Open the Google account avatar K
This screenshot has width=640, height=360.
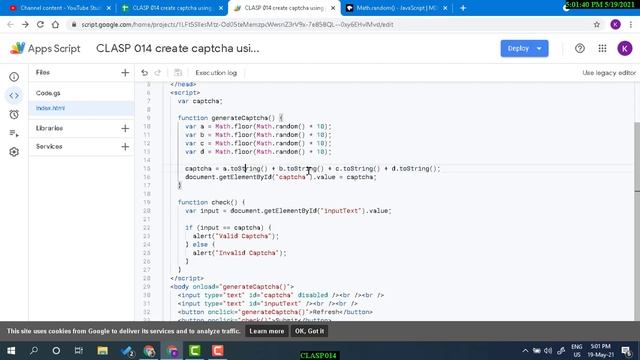click(624, 48)
